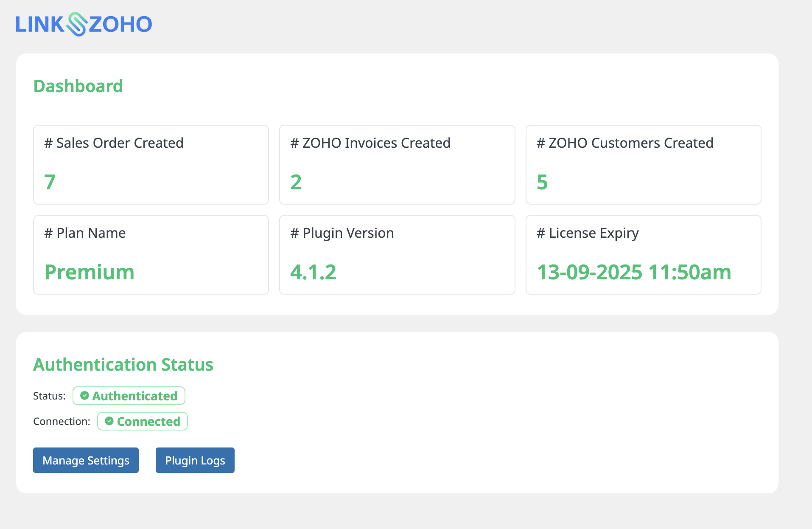This screenshot has width=812, height=529.
Task: Click the customers created count 5
Action: coord(542,182)
